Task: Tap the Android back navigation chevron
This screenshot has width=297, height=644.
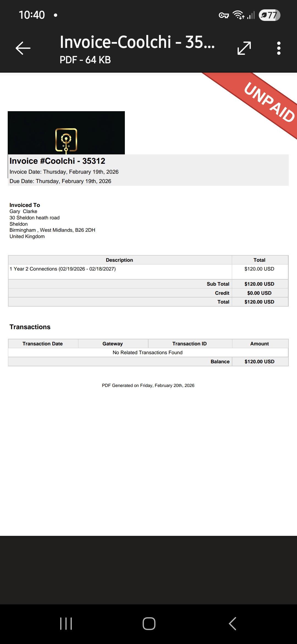Action: 233,623
